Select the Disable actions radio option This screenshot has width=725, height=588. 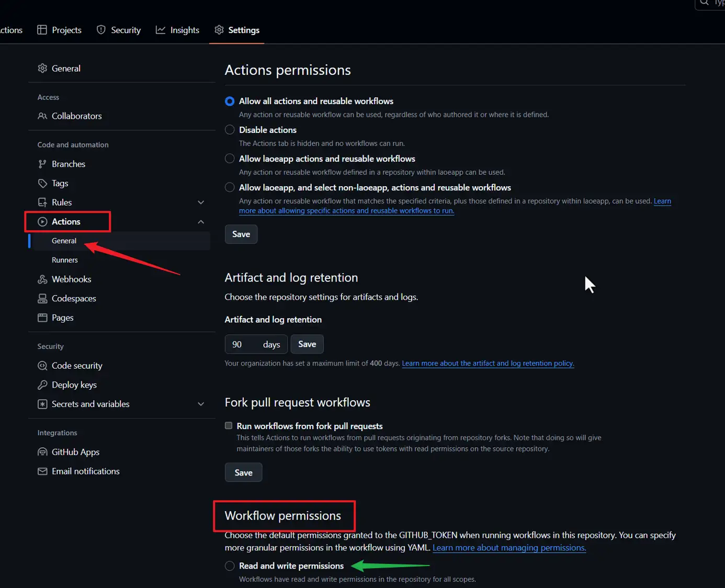(230, 130)
